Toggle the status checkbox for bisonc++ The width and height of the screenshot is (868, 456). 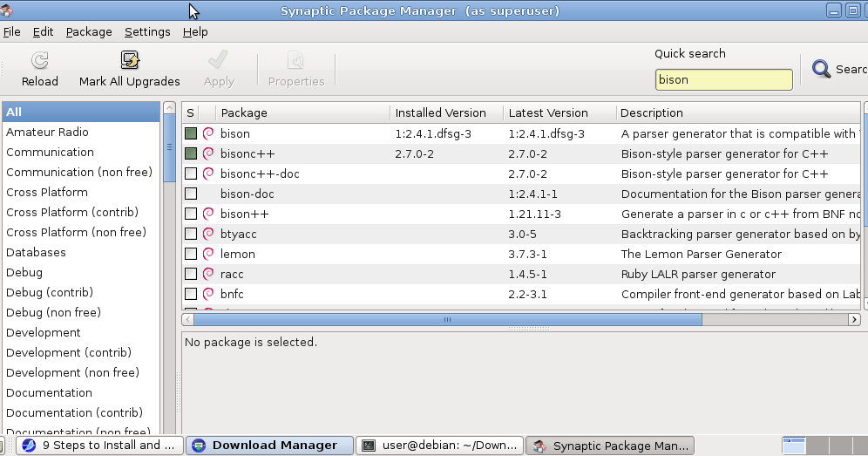click(x=191, y=153)
